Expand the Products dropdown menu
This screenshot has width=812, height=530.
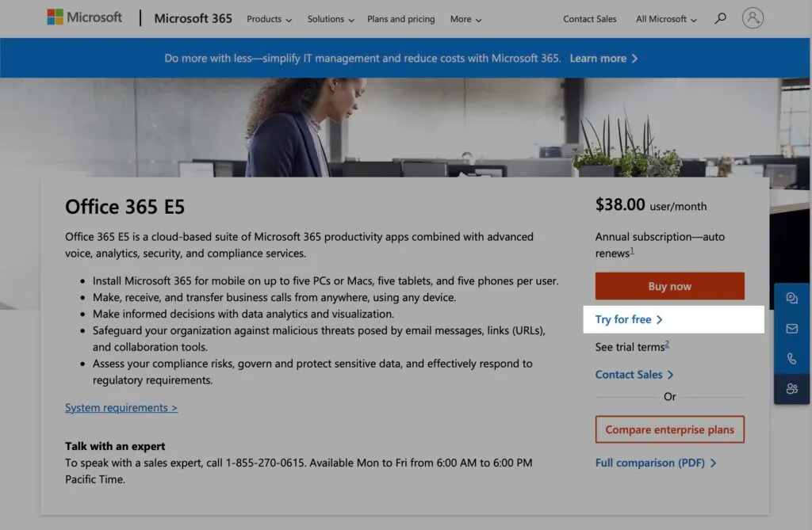pos(270,19)
